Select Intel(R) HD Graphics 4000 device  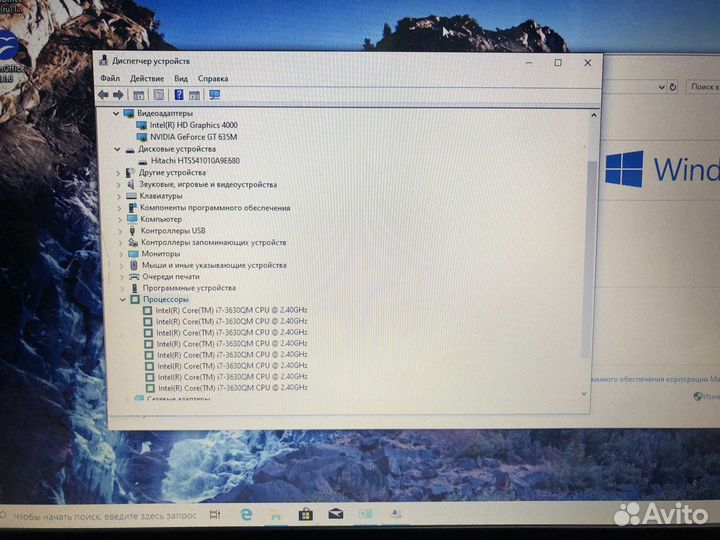click(193, 125)
